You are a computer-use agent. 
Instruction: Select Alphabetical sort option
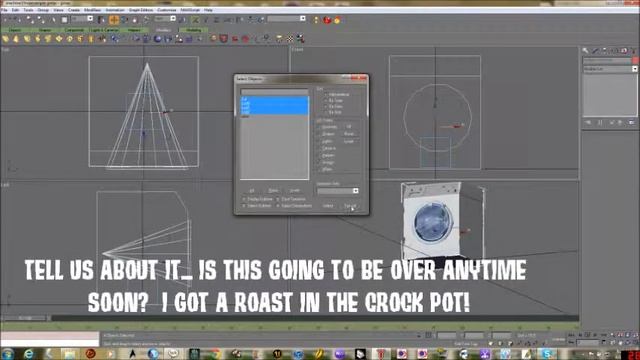click(336, 95)
